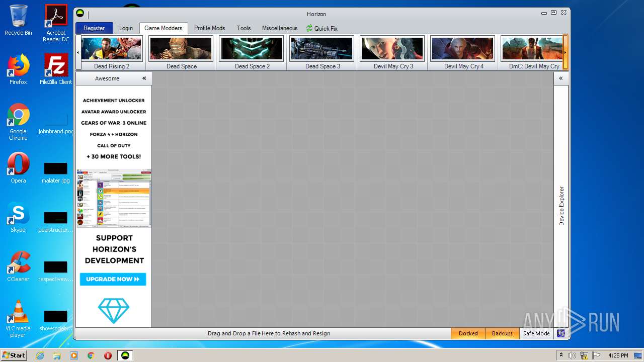
Task: Click the Horizon app logo icon in title bar
Action: pyautogui.click(x=80, y=14)
